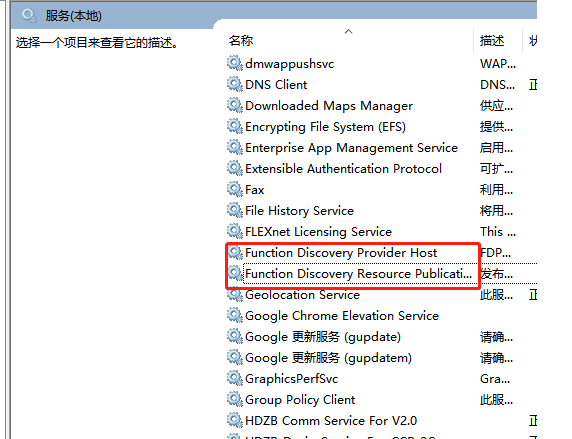The width and height of the screenshot is (572, 439).
Task: Select Google 更新服务 (gupdatem) row
Action: 328,358
